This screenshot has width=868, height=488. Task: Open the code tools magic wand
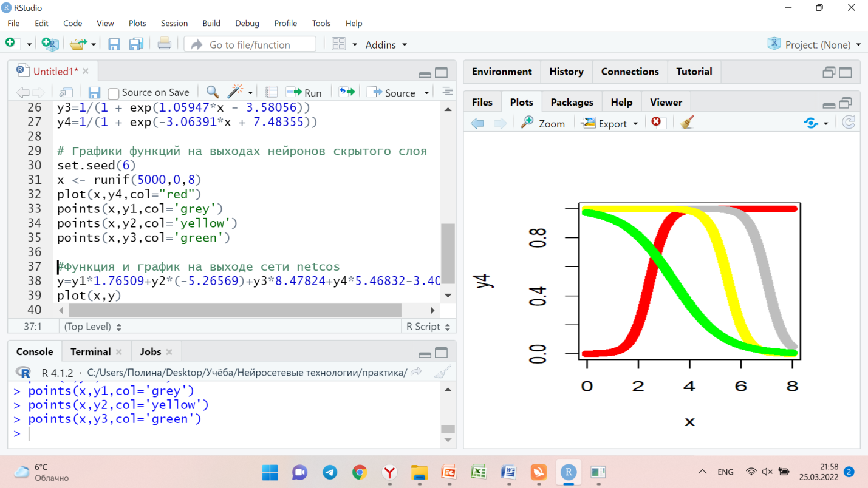tap(236, 92)
